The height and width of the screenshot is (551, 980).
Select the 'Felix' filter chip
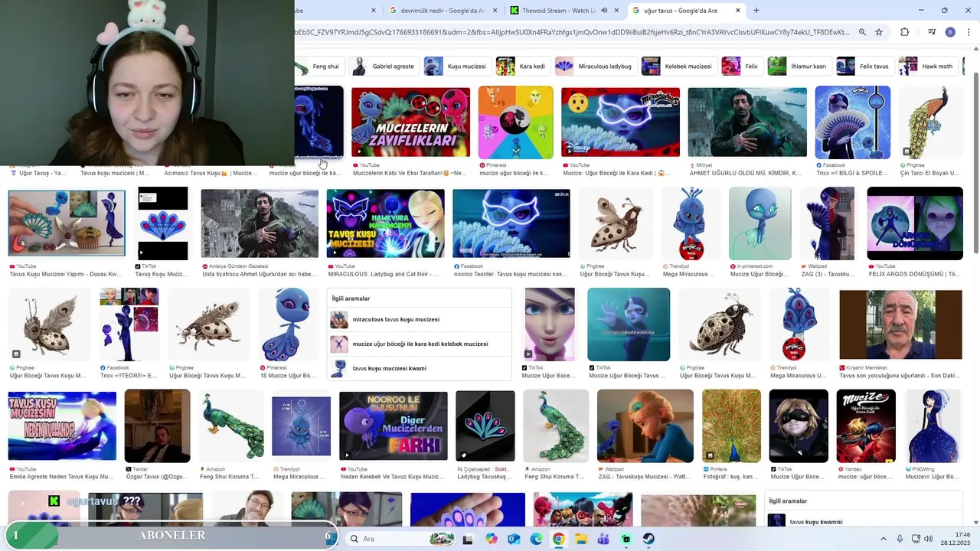tap(742, 67)
